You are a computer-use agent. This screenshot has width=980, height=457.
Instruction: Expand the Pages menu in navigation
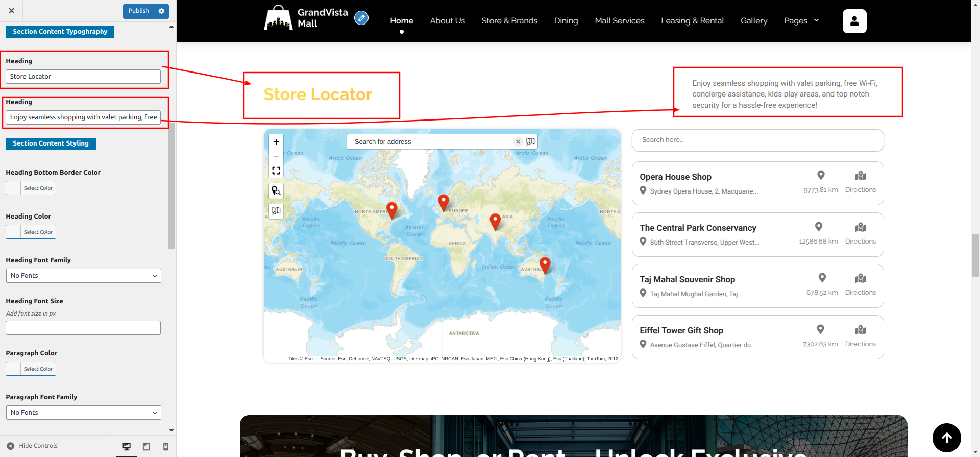coord(801,21)
